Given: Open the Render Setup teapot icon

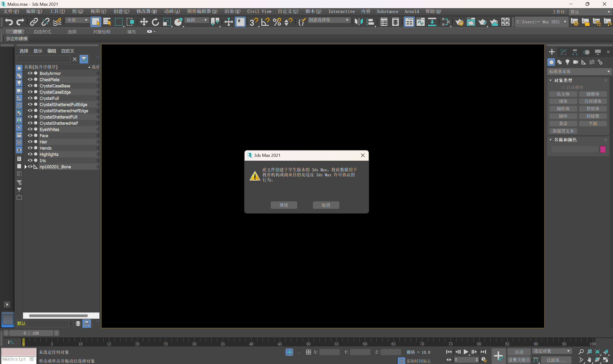Looking at the screenshot, I should pos(459,22).
